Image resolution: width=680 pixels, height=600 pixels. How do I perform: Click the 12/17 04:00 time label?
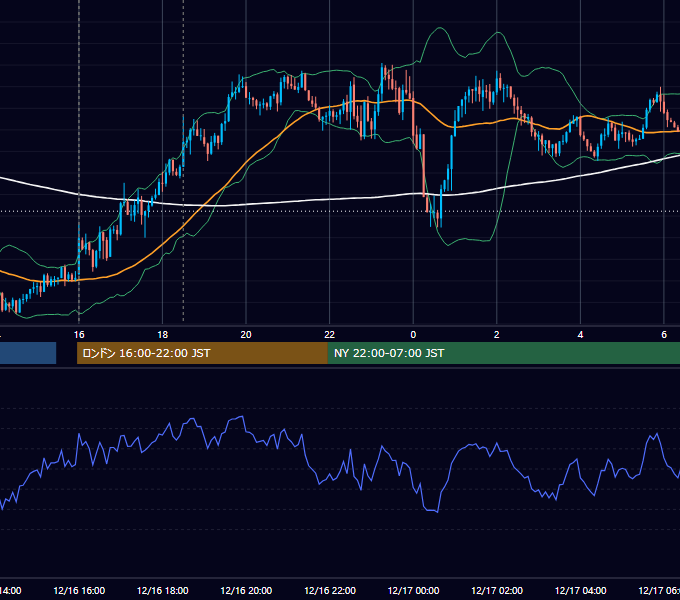(581, 590)
